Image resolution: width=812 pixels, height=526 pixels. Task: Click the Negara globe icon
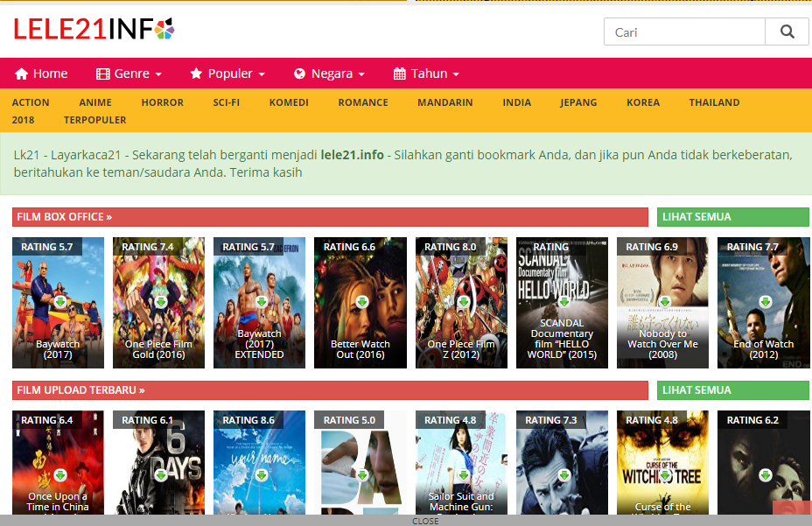pos(299,74)
